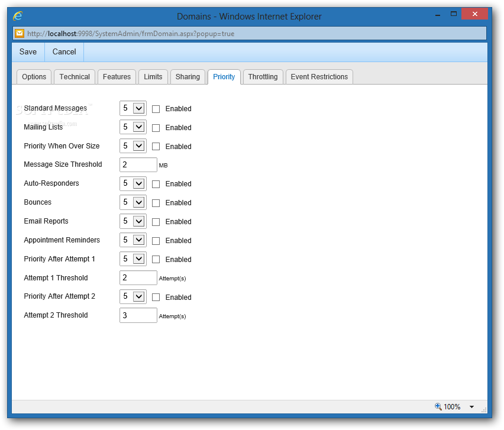Enable Email Reports priority checkbox
This screenshot has width=504, height=430.
tap(156, 222)
